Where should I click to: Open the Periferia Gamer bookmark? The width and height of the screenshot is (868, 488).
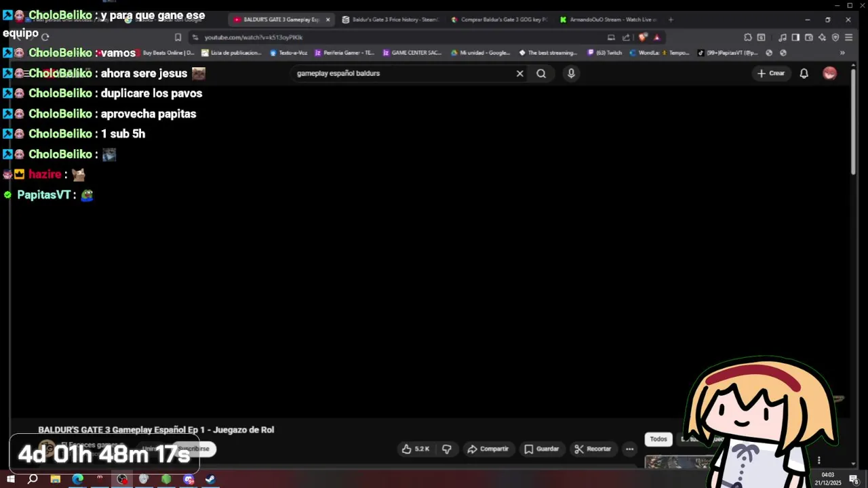pos(344,52)
